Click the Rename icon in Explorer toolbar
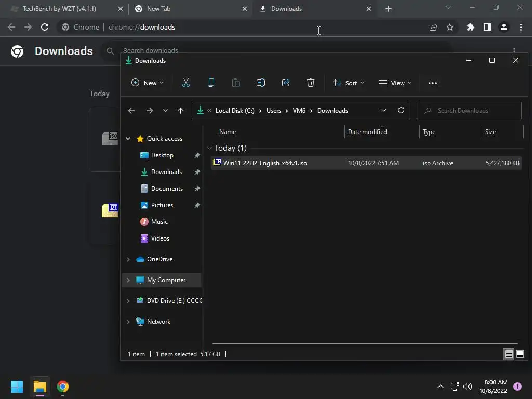532x399 pixels. point(261,83)
